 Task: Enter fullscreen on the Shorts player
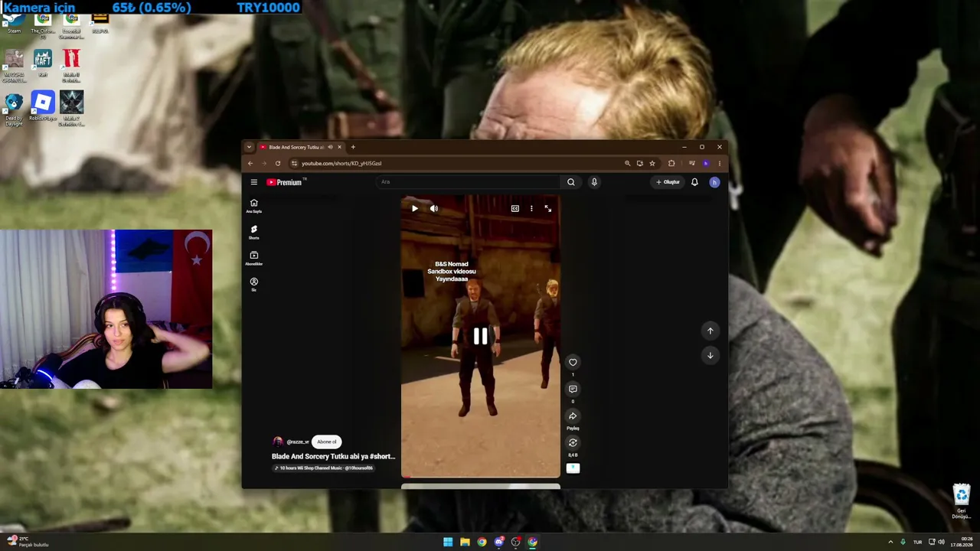click(548, 208)
